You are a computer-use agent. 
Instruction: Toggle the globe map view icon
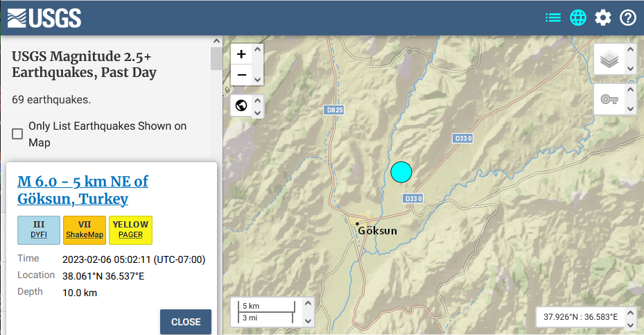578,17
